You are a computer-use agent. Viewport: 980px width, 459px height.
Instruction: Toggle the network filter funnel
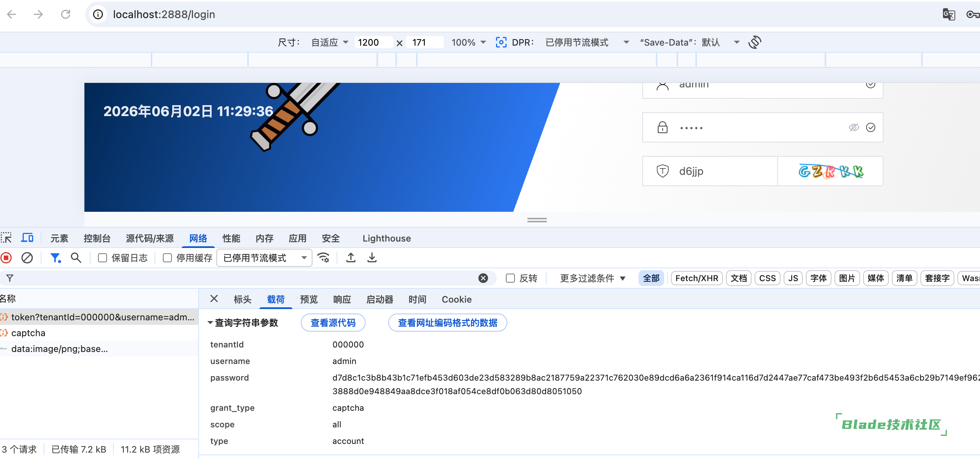55,258
